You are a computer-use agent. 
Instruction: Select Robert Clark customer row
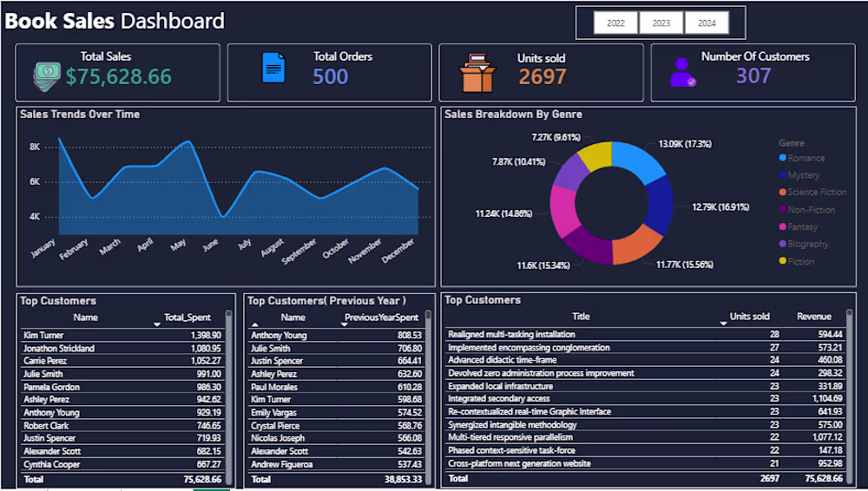click(122, 426)
